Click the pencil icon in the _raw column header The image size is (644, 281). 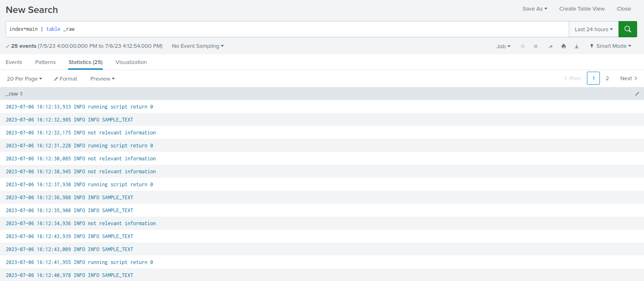point(637,94)
